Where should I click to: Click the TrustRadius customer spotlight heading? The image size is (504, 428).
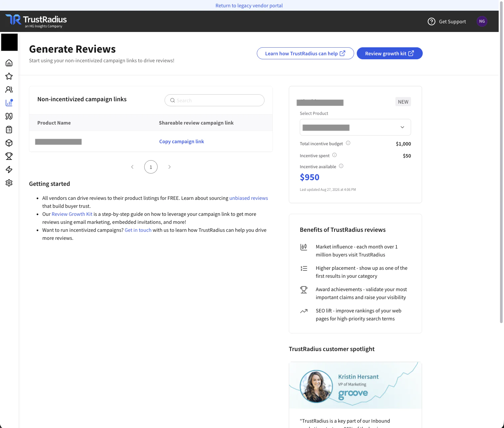[331, 349]
